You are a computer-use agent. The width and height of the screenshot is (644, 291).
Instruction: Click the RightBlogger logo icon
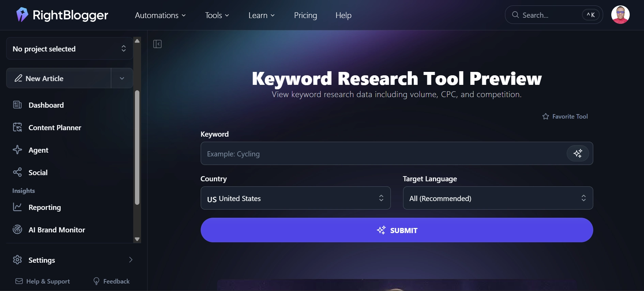[x=22, y=15]
